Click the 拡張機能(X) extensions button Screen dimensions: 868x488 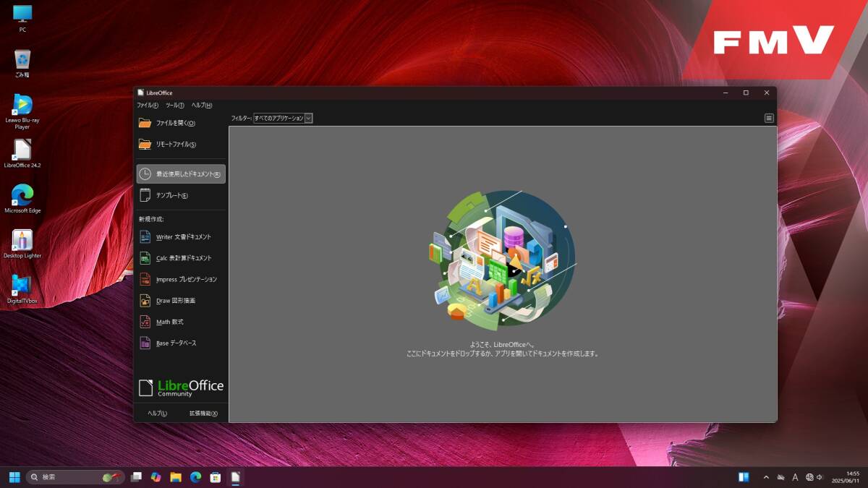click(x=203, y=414)
